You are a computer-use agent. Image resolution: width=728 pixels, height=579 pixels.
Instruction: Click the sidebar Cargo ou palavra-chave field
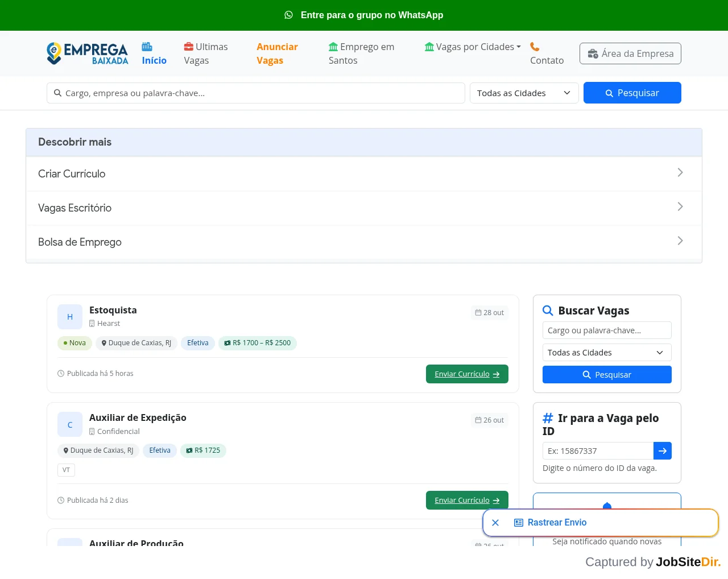click(x=607, y=330)
